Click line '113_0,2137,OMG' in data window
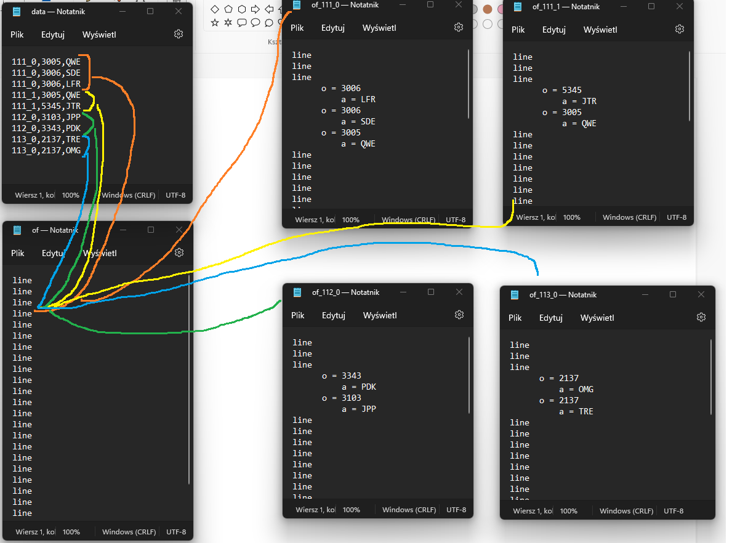This screenshot has height=543, width=756. coord(46,150)
